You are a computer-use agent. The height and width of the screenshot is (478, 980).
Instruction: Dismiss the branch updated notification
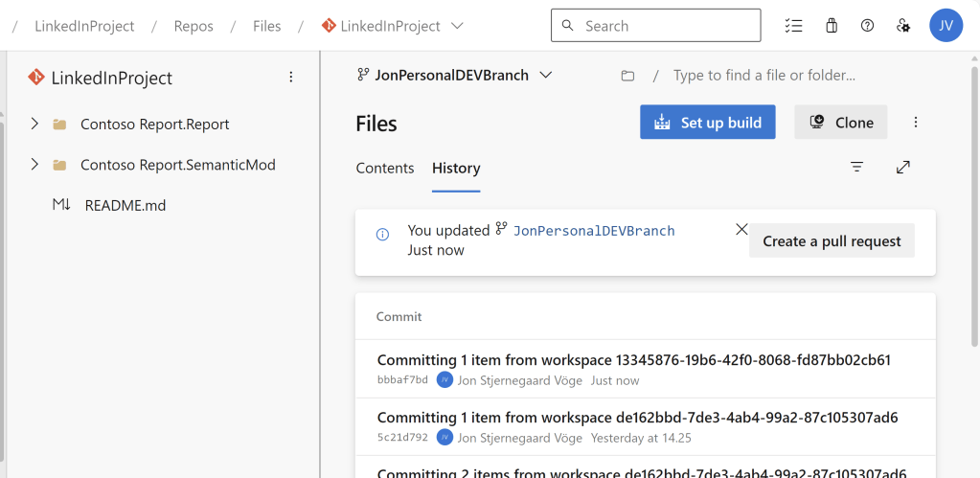(x=741, y=230)
